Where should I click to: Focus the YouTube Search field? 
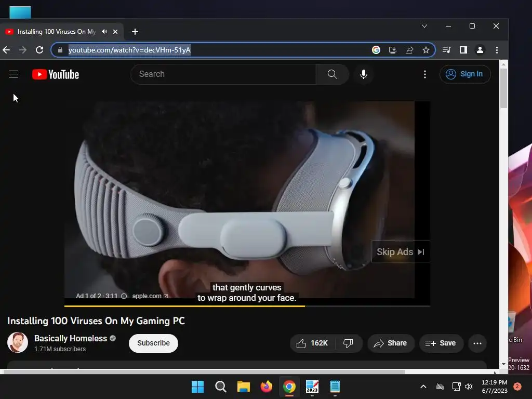[223, 74]
